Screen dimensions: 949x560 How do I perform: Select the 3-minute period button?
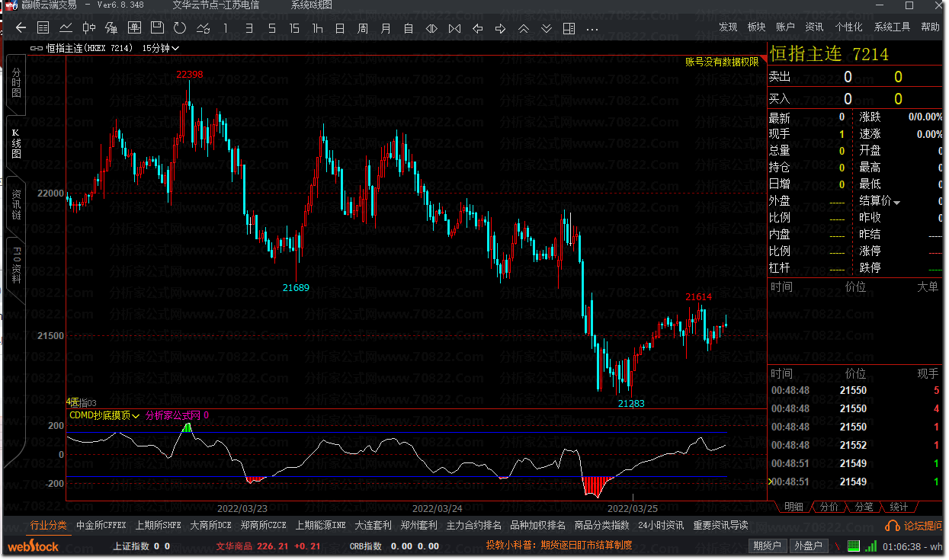(x=248, y=28)
